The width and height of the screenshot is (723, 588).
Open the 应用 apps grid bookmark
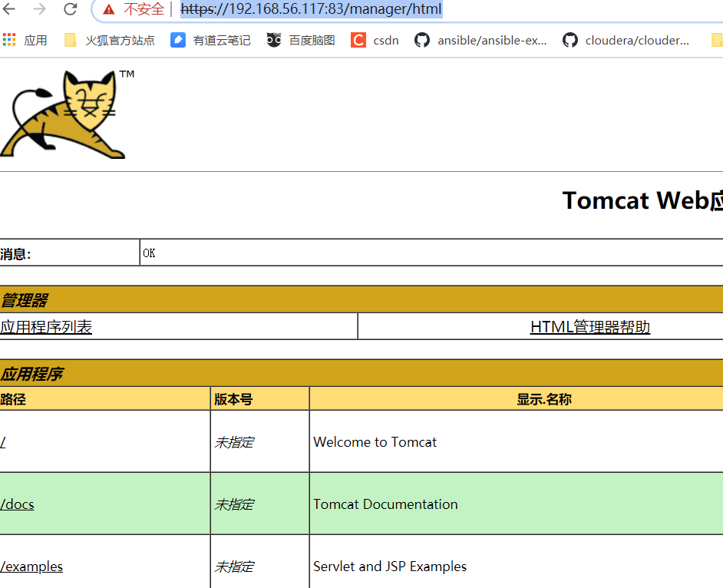pyautogui.click(x=25, y=41)
